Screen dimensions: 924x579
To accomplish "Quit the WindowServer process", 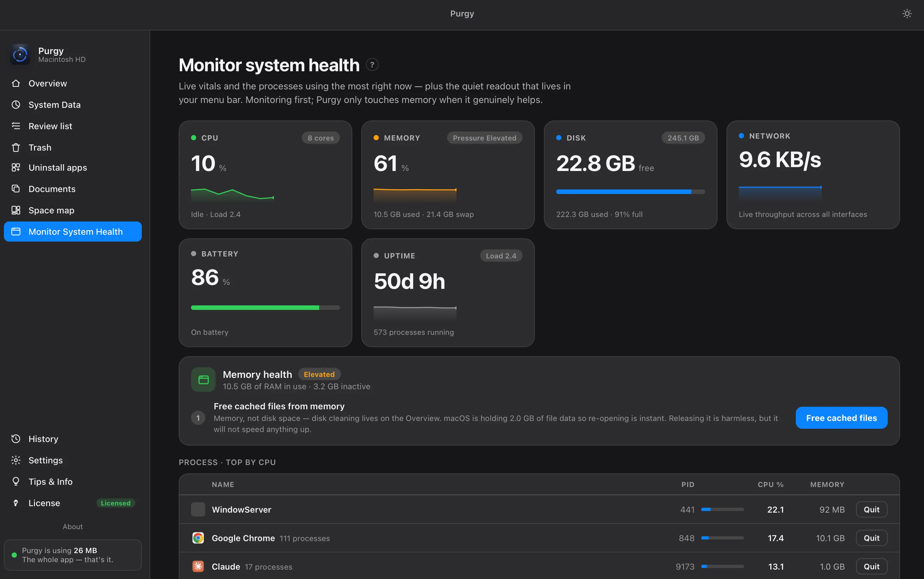I will (872, 509).
